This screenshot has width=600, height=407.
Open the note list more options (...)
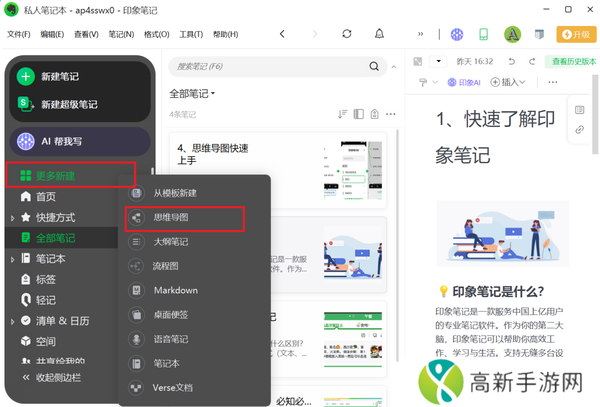(391, 114)
